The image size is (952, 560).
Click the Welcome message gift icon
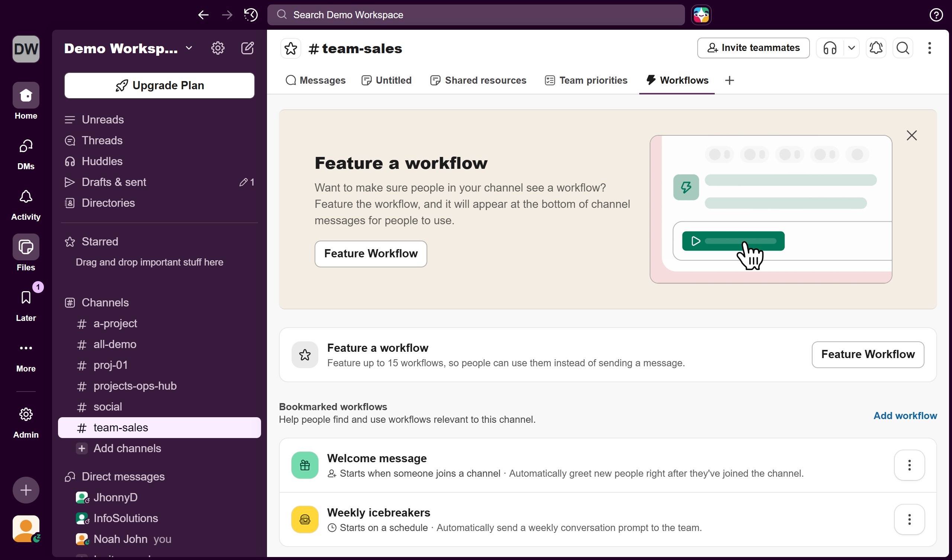pos(305,465)
